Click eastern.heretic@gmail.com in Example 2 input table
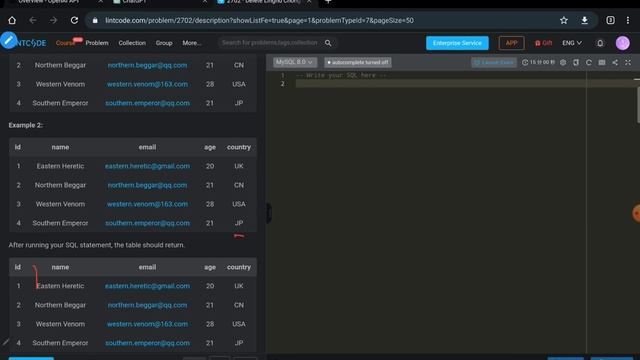The height and width of the screenshot is (360, 640). point(147,166)
